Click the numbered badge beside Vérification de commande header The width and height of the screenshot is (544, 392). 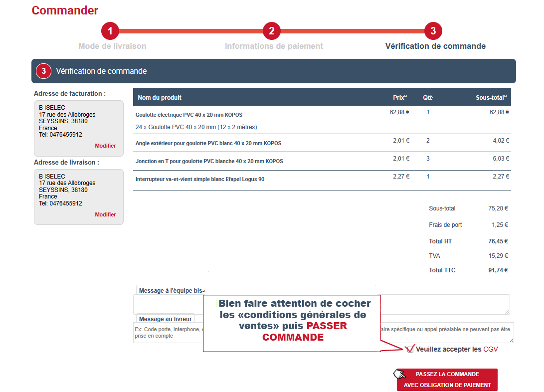(43, 71)
